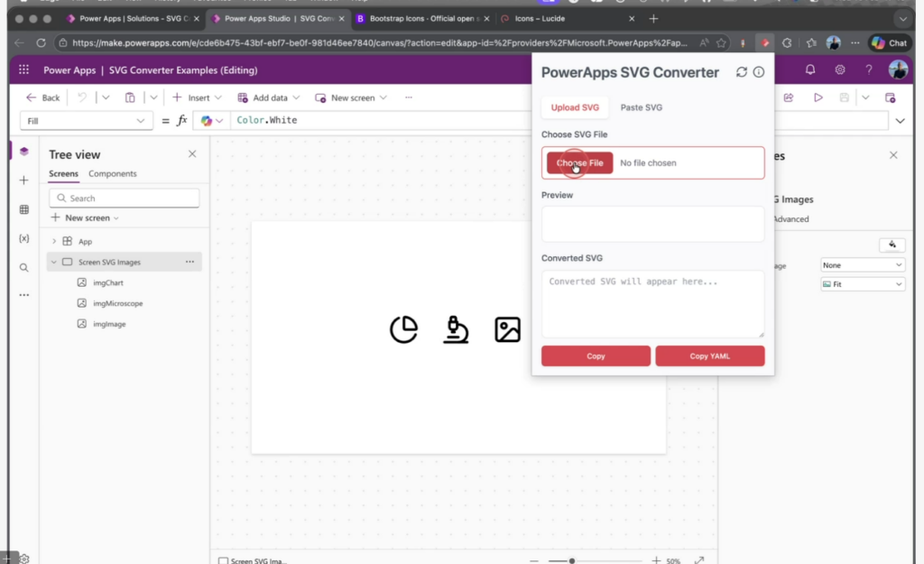The height and width of the screenshot is (564, 924).
Task: Switch to the Screens tab
Action: 64,174
